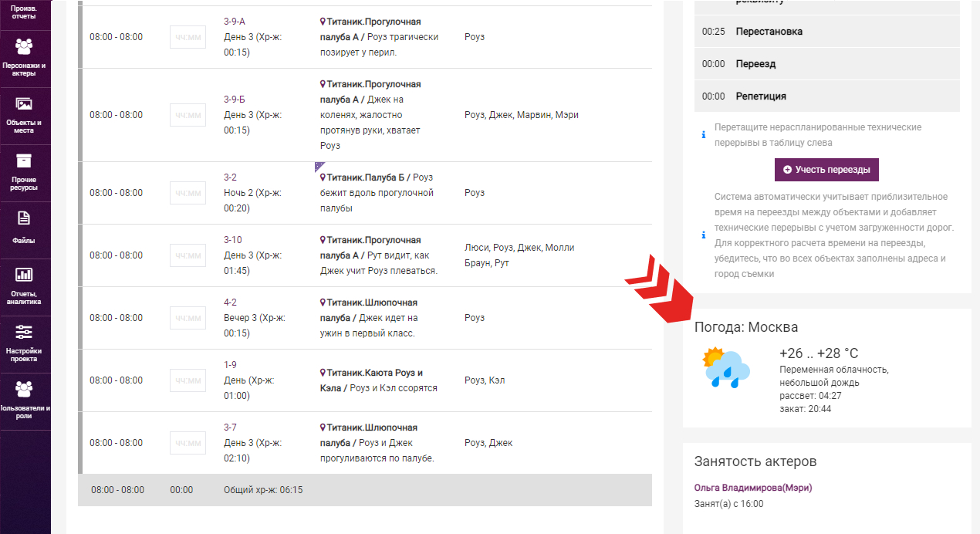This screenshot has height=534, width=980.
Task: Click scene number 3-9-А
Action: [235, 22]
